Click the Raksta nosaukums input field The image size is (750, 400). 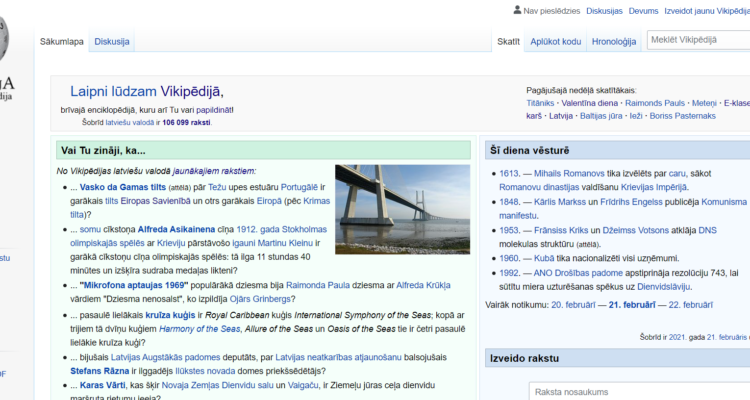point(640,391)
